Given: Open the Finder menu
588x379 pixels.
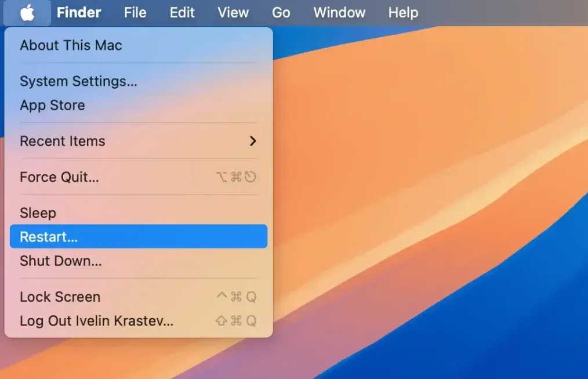Looking at the screenshot, I should click(x=79, y=13).
